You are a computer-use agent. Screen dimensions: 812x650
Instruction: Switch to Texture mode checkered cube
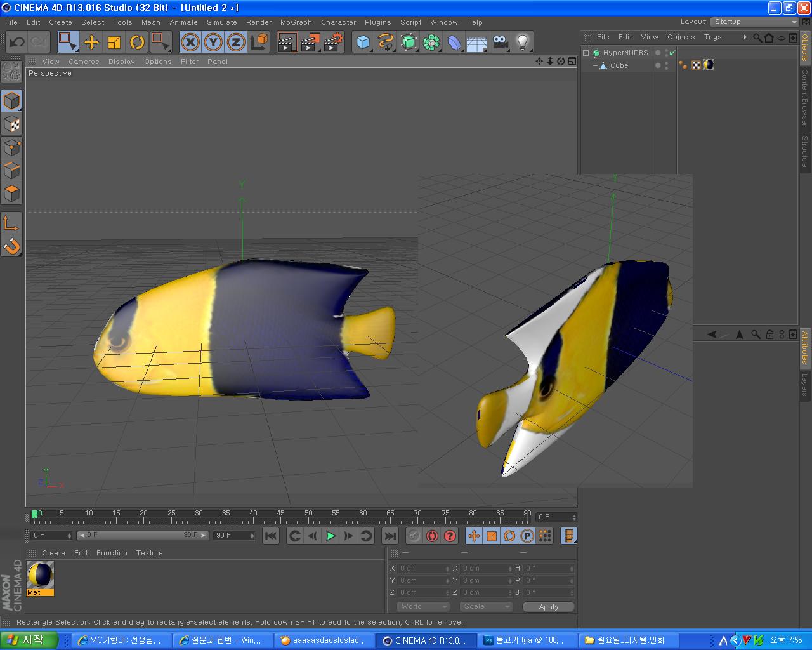click(12, 124)
